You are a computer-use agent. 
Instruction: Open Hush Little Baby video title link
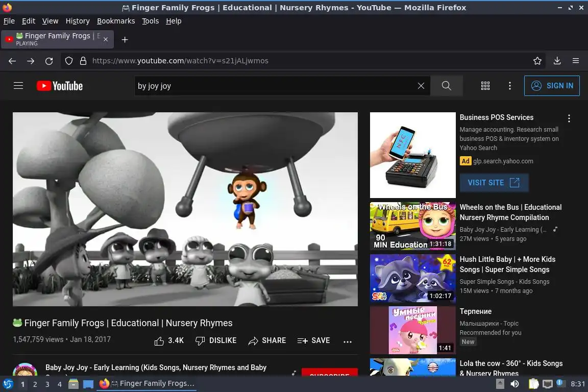[x=507, y=264]
